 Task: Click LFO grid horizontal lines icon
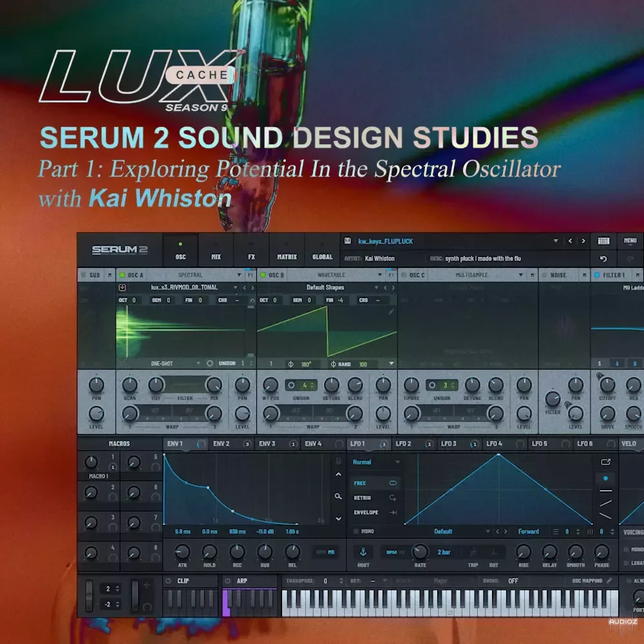tap(556, 532)
